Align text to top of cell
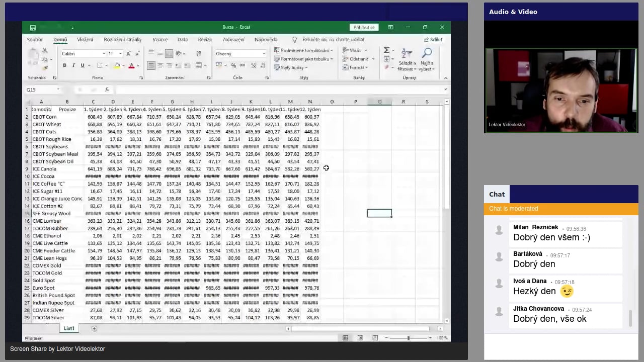 [151, 53]
